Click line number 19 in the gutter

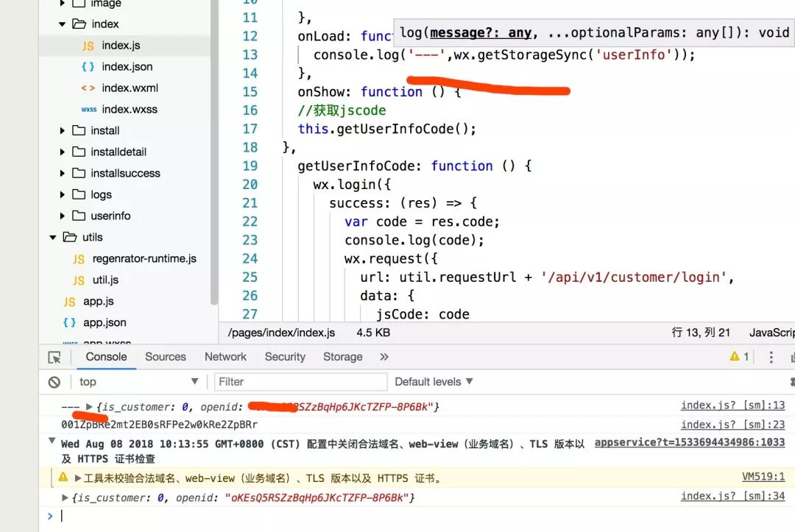pyautogui.click(x=250, y=166)
